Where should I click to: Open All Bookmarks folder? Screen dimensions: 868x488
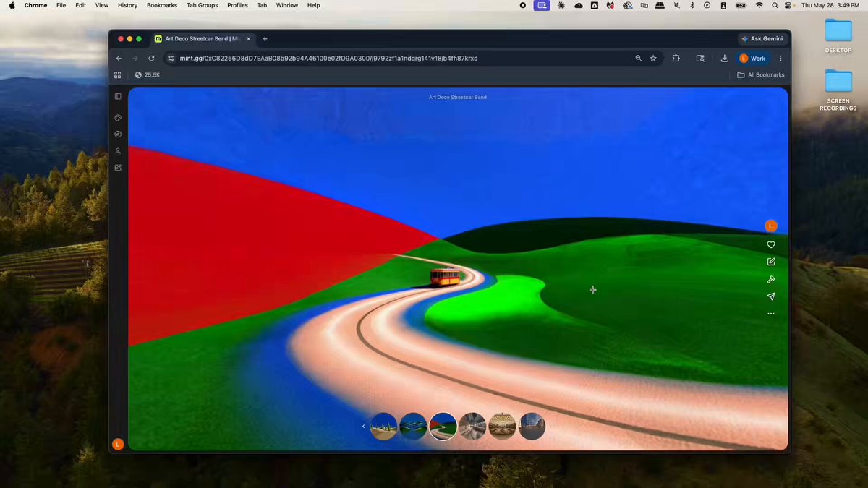tap(761, 75)
